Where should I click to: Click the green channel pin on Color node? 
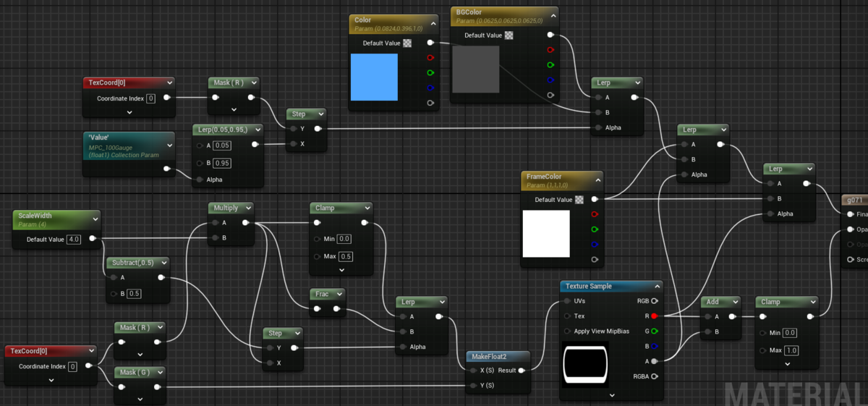(x=431, y=73)
